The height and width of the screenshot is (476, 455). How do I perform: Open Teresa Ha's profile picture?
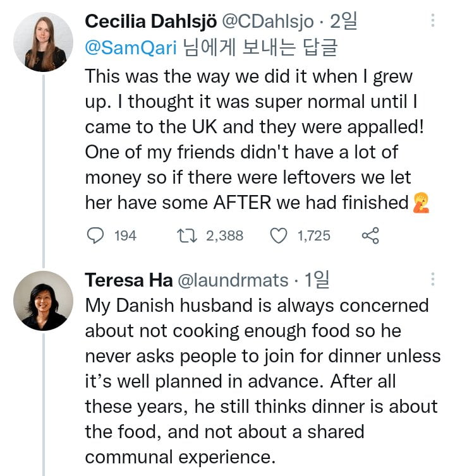[x=44, y=300]
